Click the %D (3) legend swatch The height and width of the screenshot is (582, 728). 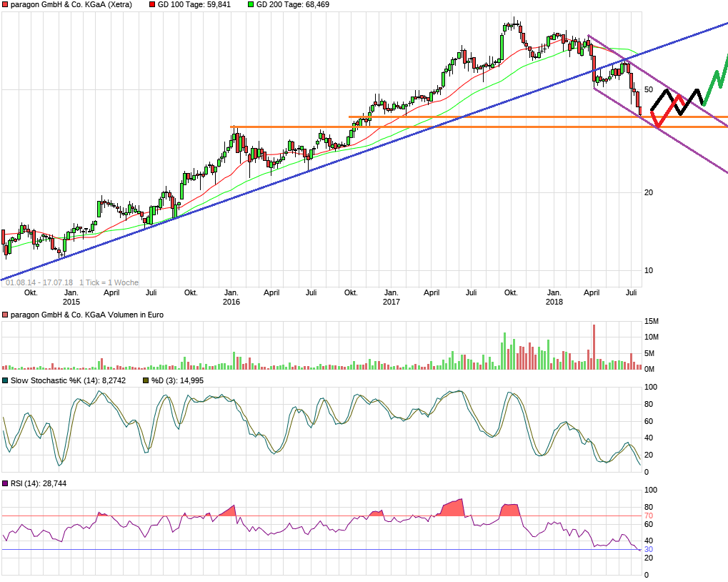click(x=146, y=380)
